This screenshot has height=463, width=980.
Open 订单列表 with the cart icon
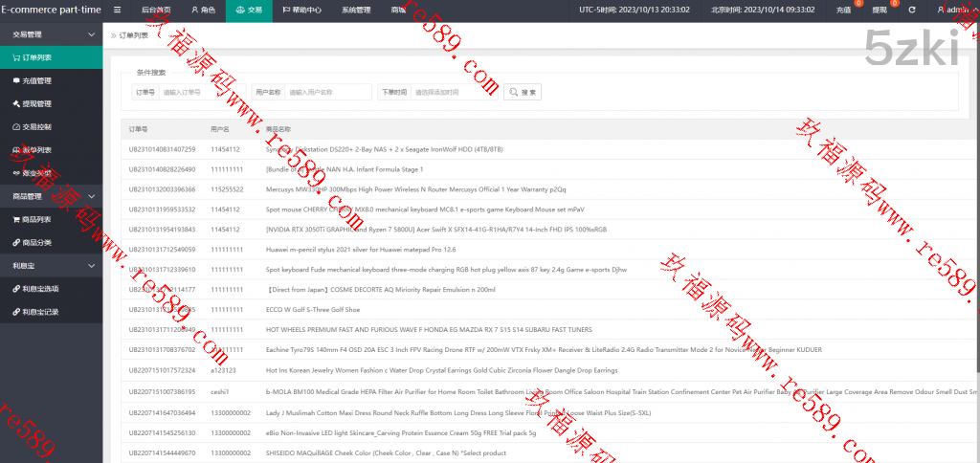pyautogui.click(x=38, y=57)
